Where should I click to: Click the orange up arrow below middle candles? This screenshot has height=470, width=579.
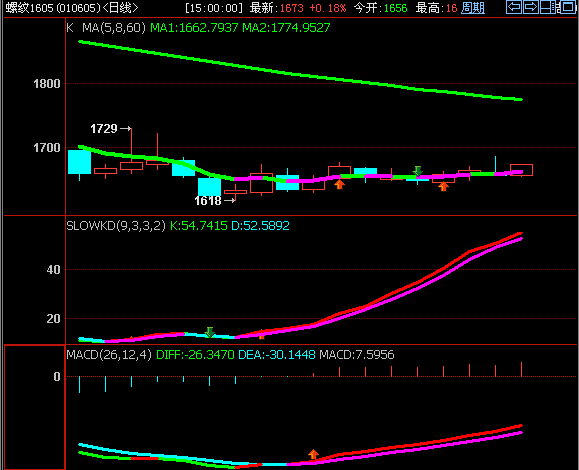(x=339, y=184)
